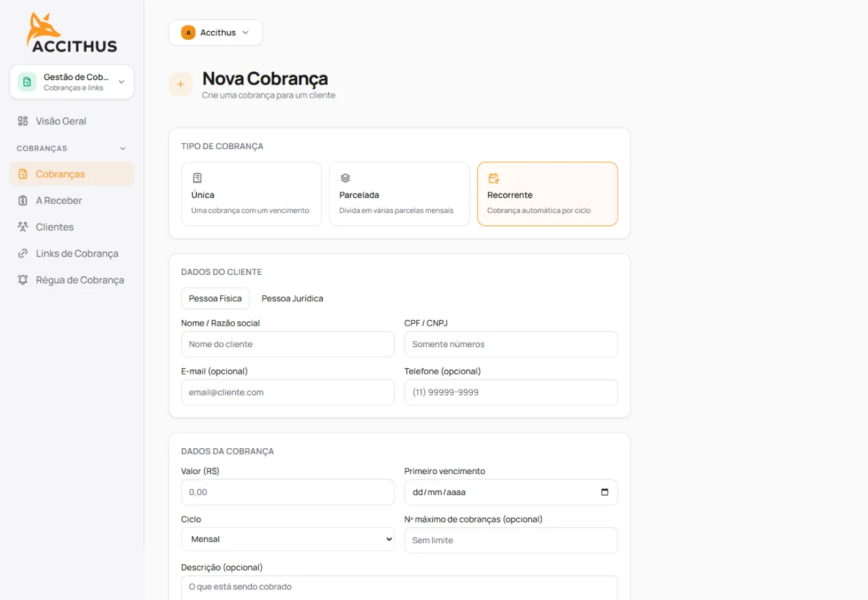Click the Parcelada layers icon
This screenshot has width=868, height=600.
pos(345,178)
